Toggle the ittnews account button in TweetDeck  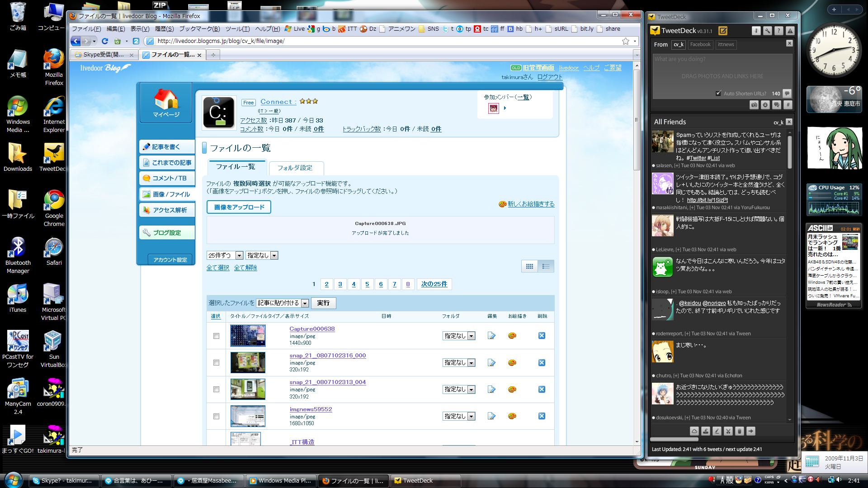coord(726,44)
